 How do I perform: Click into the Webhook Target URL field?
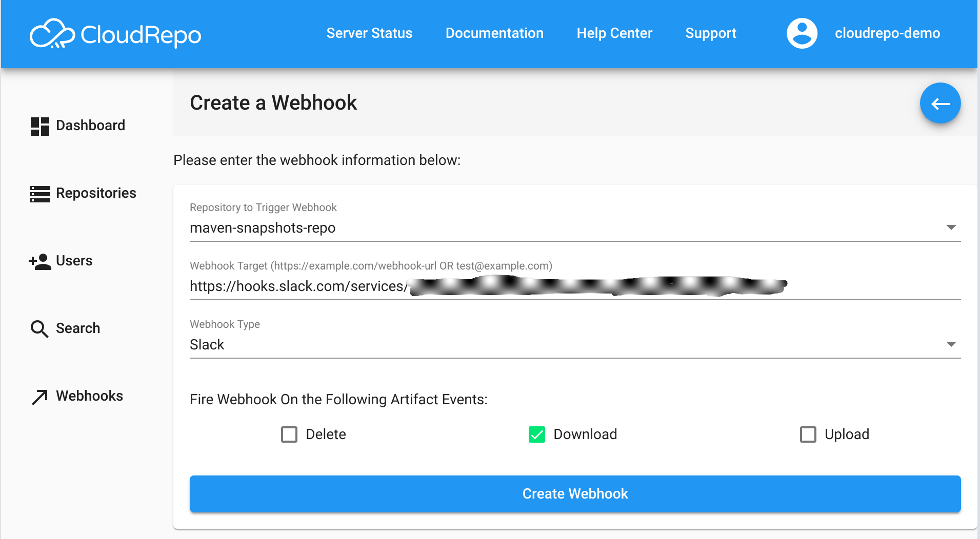(x=575, y=286)
